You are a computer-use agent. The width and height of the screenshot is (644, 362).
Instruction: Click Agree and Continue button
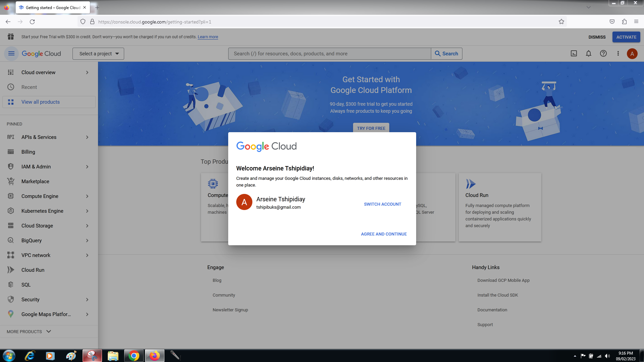tap(384, 234)
